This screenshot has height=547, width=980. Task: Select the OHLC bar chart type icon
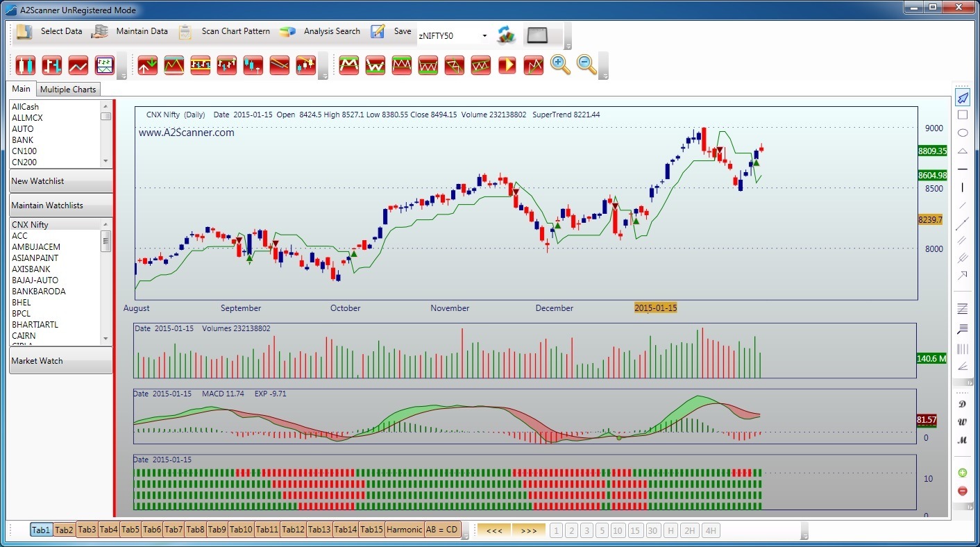(52, 65)
